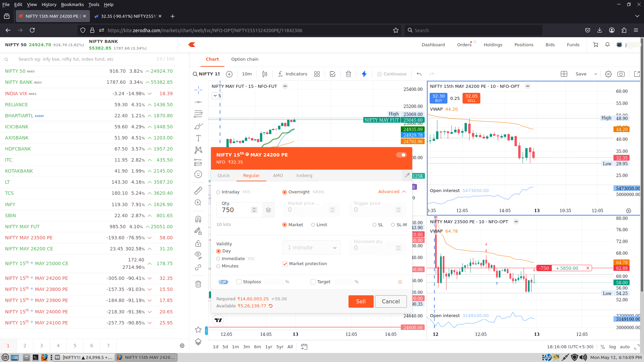
Task: Select the Overnight NRML product option
Action: [x=304, y=192]
